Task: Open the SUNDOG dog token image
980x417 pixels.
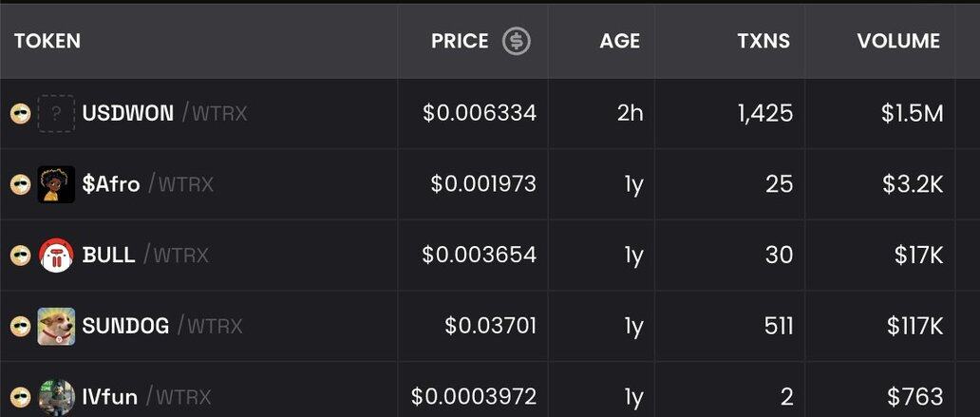Action: [56, 327]
